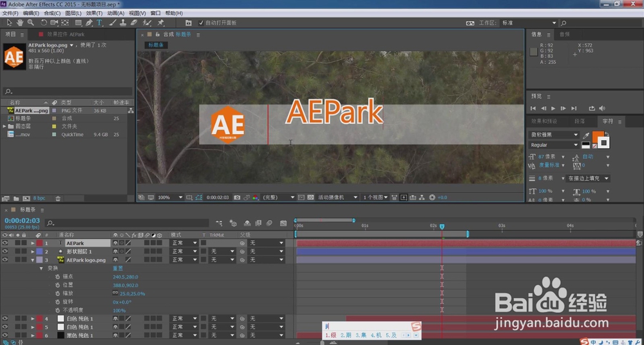
Task: Click the 8 bpc color depth button
Action: click(39, 198)
